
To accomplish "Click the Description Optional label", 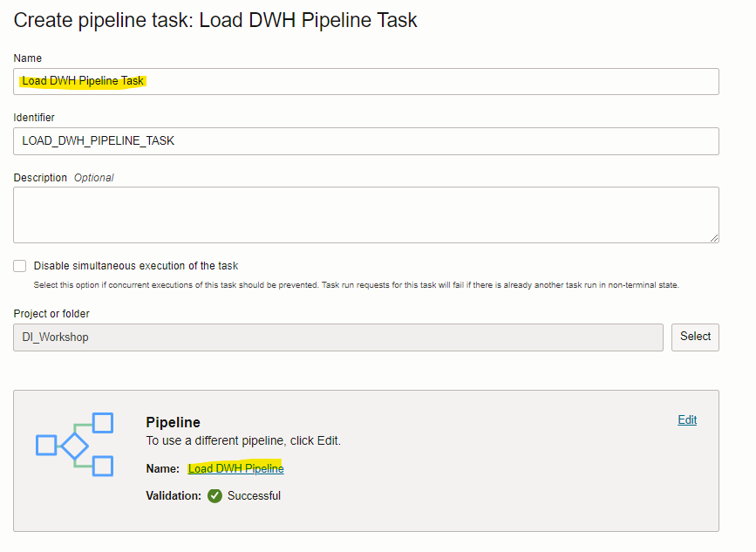I will [64, 178].
